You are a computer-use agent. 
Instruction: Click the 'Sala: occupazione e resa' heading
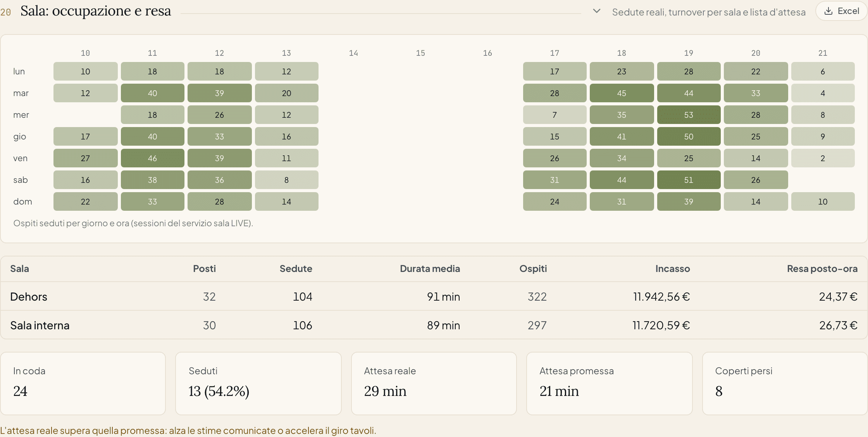(x=96, y=11)
